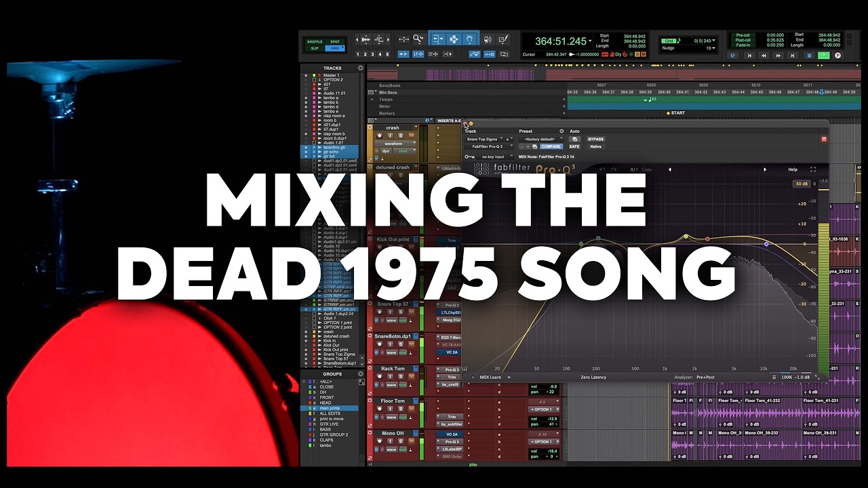This screenshot has width=868, height=488.
Task: Select Slip edit mode
Action: (x=315, y=48)
